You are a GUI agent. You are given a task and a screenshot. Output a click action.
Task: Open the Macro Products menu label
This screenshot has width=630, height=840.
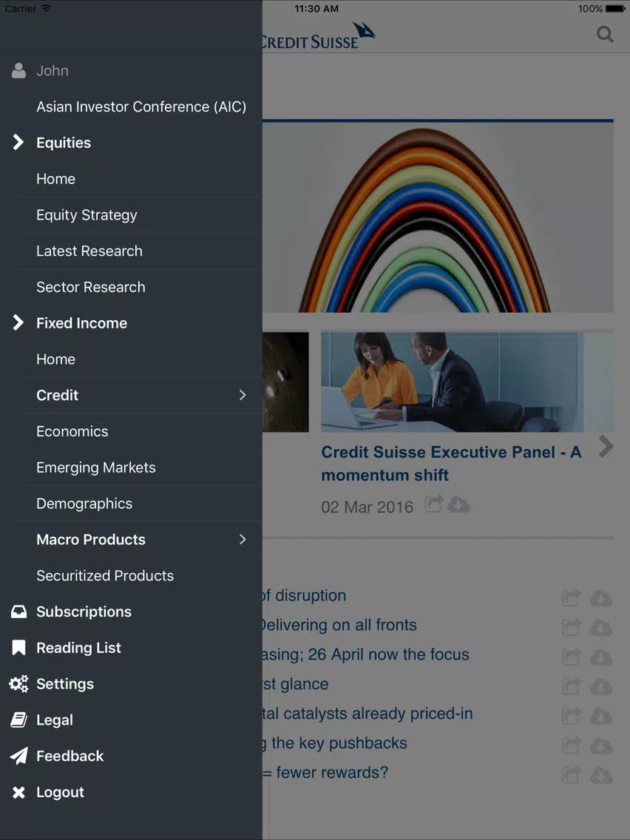(91, 540)
